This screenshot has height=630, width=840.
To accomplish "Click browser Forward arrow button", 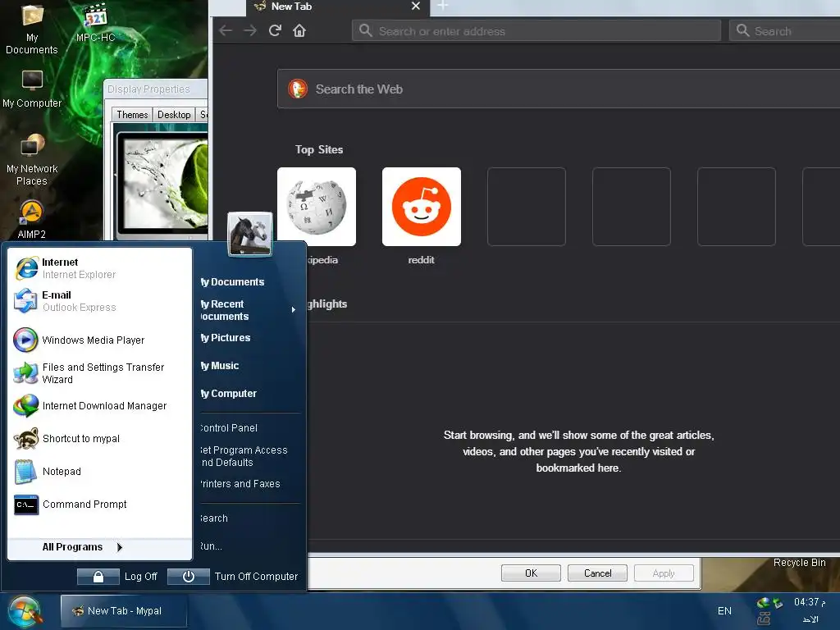I will pos(250,30).
